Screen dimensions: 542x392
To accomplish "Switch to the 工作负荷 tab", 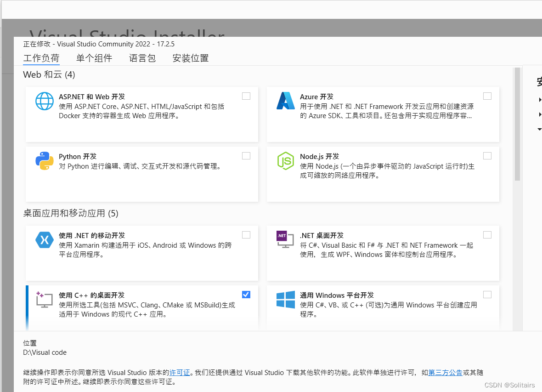I will [x=41, y=58].
